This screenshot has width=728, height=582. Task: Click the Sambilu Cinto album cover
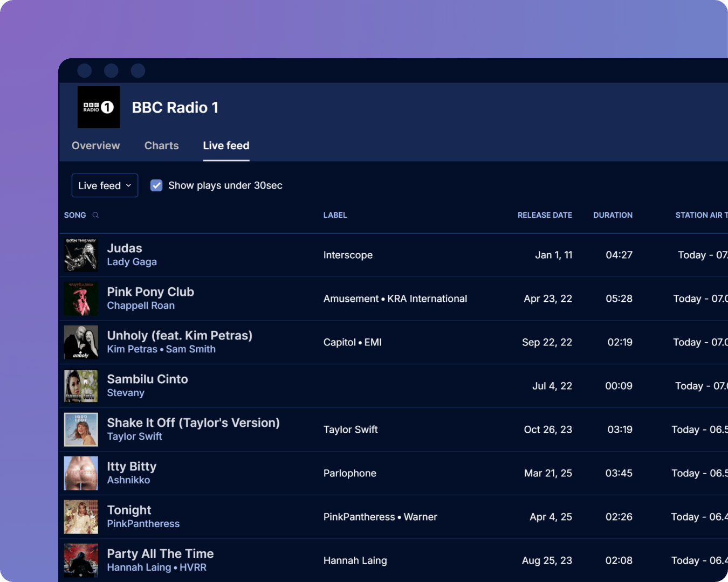click(80, 385)
